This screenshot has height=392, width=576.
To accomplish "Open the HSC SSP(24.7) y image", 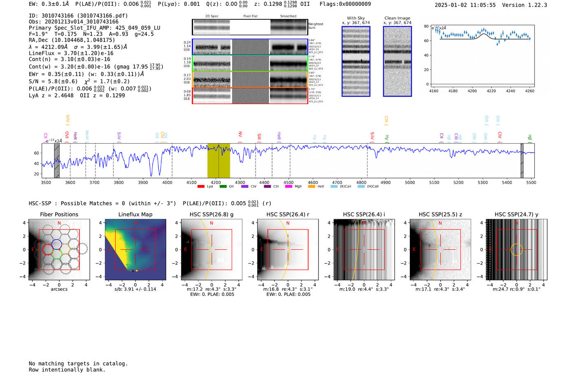I will point(517,250).
